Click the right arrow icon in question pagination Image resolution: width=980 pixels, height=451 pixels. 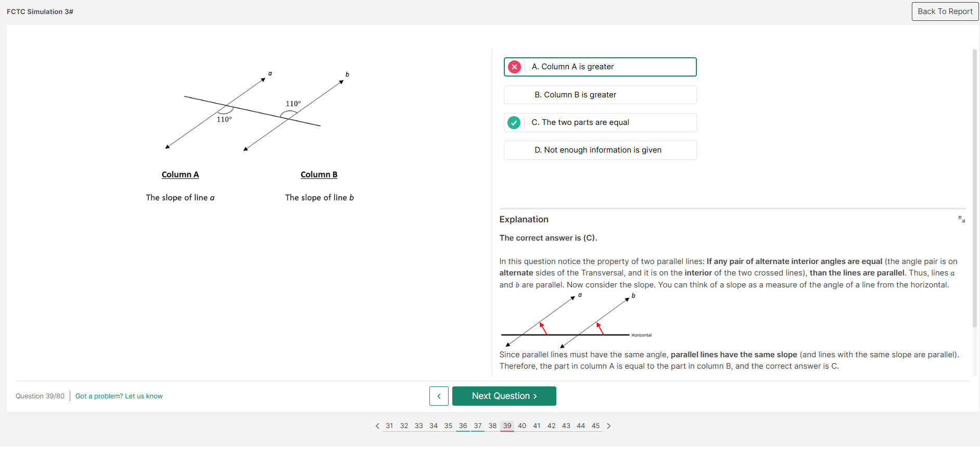tap(609, 426)
